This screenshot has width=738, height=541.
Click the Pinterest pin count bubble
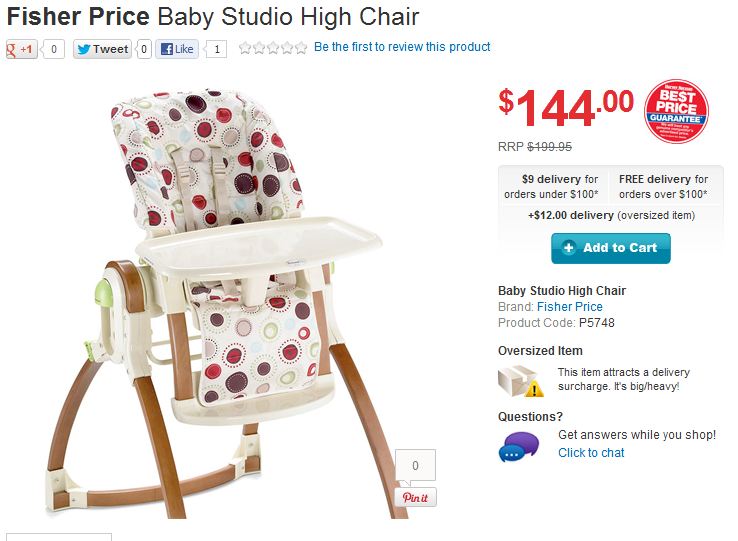click(415, 465)
